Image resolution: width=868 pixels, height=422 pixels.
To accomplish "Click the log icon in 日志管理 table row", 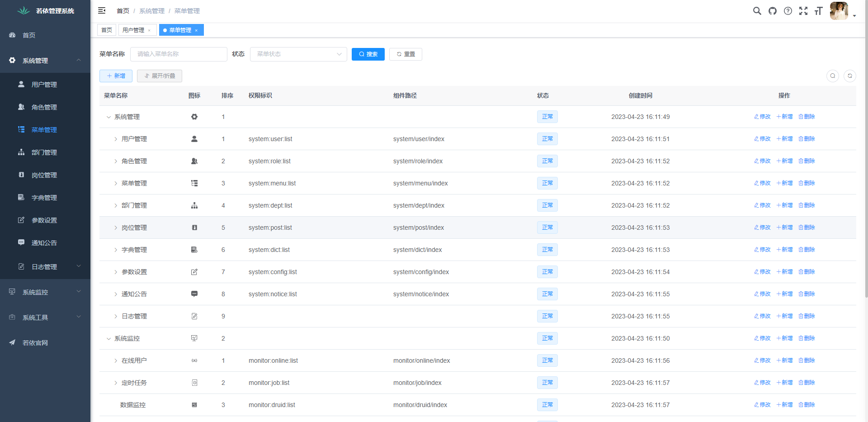I will 194,316.
